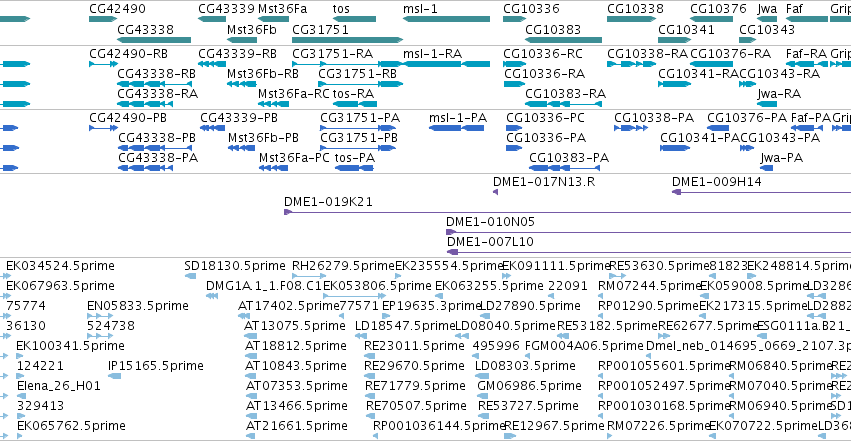Select the 'tos' gene label
851x441 pixels.
(341, 9)
